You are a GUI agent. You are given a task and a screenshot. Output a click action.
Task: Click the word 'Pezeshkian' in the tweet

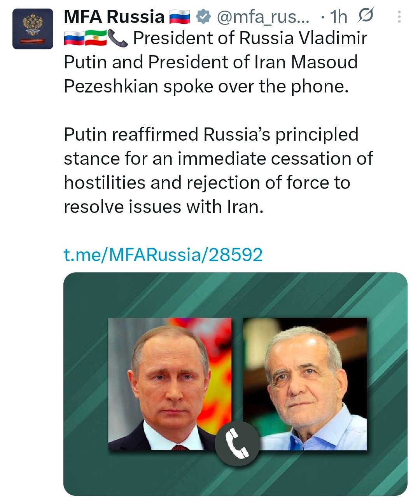pos(111,86)
